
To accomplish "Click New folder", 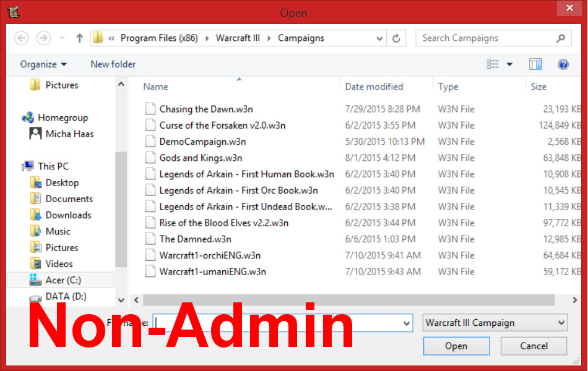I will 113,64.
